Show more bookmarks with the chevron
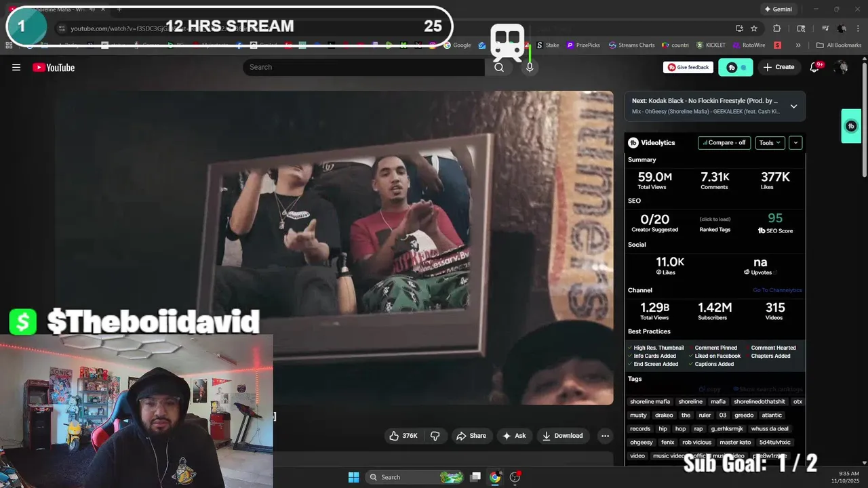This screenshot has width=868, height=488. click(798, 45)
